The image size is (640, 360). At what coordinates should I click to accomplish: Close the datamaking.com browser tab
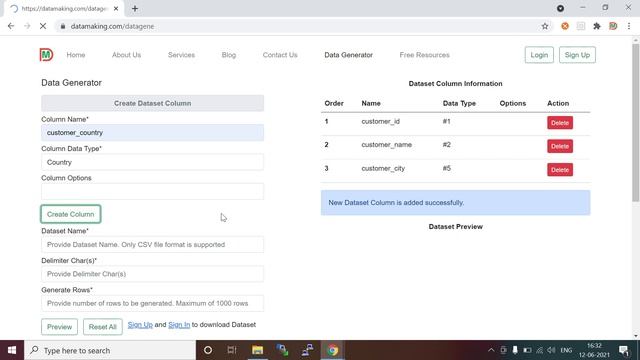(x=116, y=9)
